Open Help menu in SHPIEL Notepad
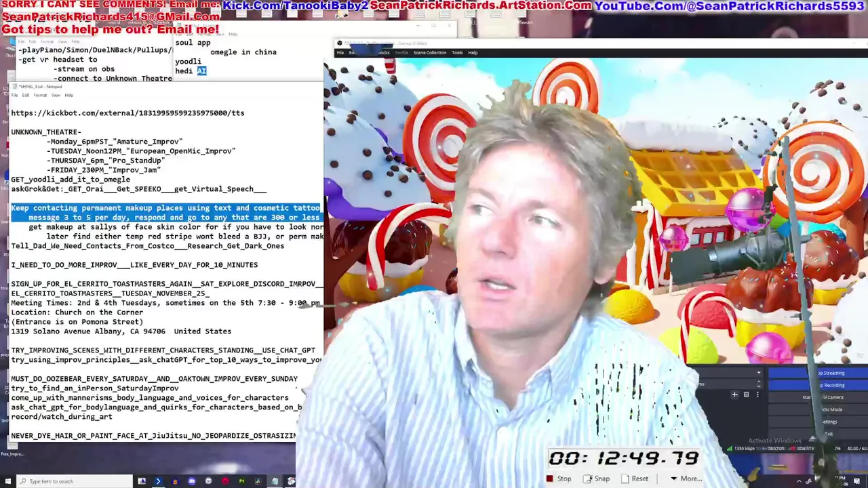Screen dimensions: 868x488 [68, 95]
